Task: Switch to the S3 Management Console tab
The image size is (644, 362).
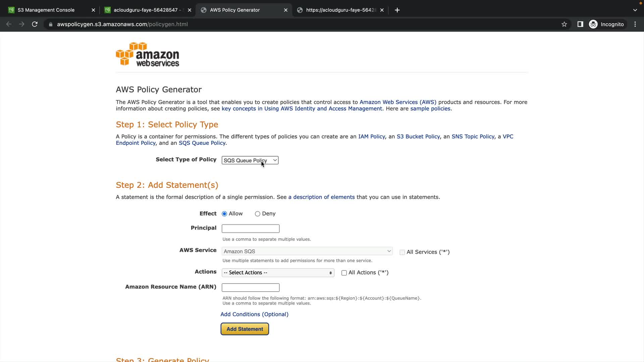Action: pos(46,10)
